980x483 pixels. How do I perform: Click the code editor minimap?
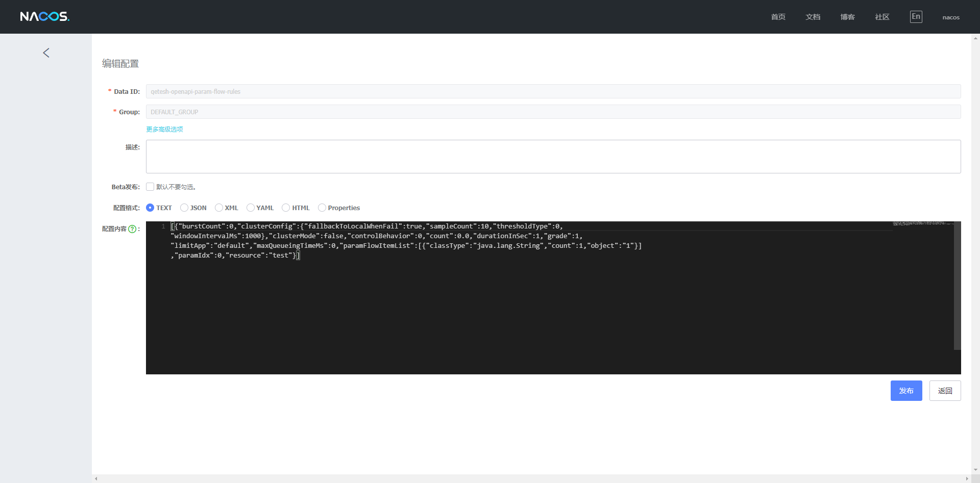923,223
